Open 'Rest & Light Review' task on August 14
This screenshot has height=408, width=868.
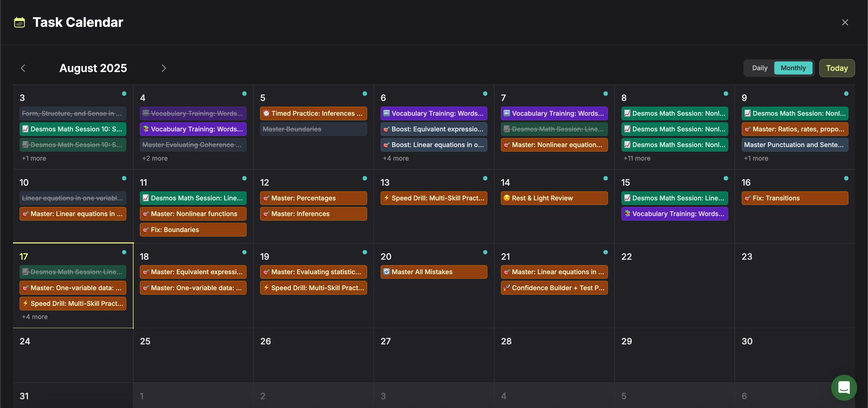tap(554, 198)
